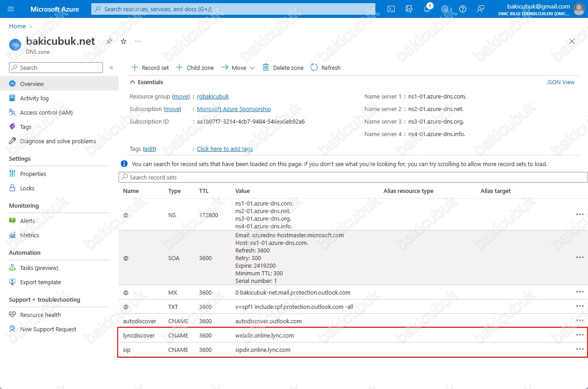Screen dimensions: 588x389
Task: Select the autodiscover CNAME record
Action: [353, 321]
